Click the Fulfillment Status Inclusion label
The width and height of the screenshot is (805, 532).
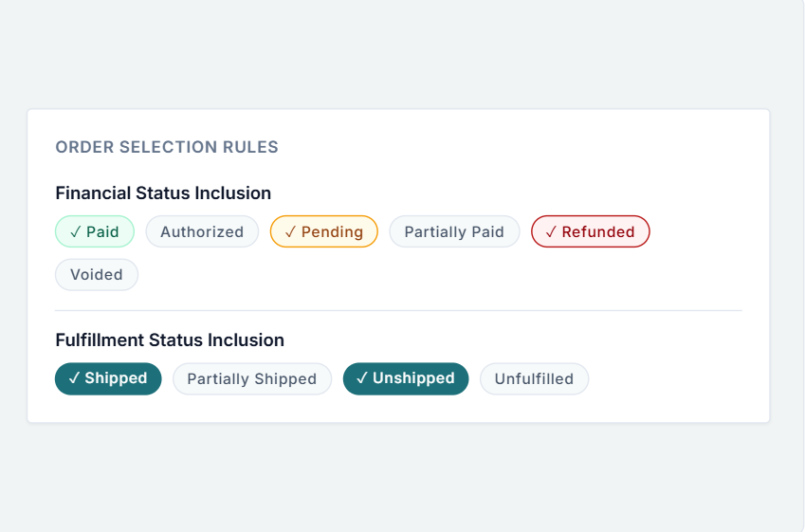170,339
